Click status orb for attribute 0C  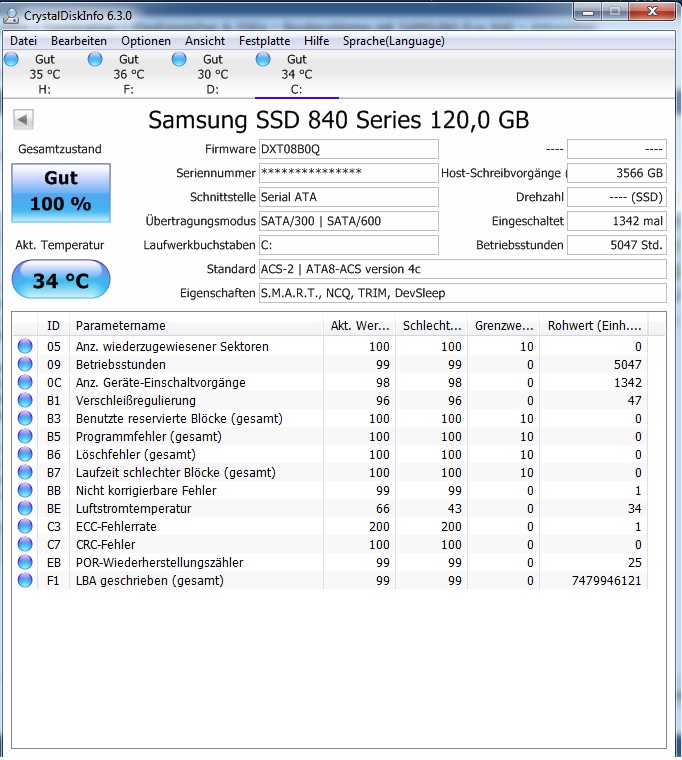tap(25, 382)
